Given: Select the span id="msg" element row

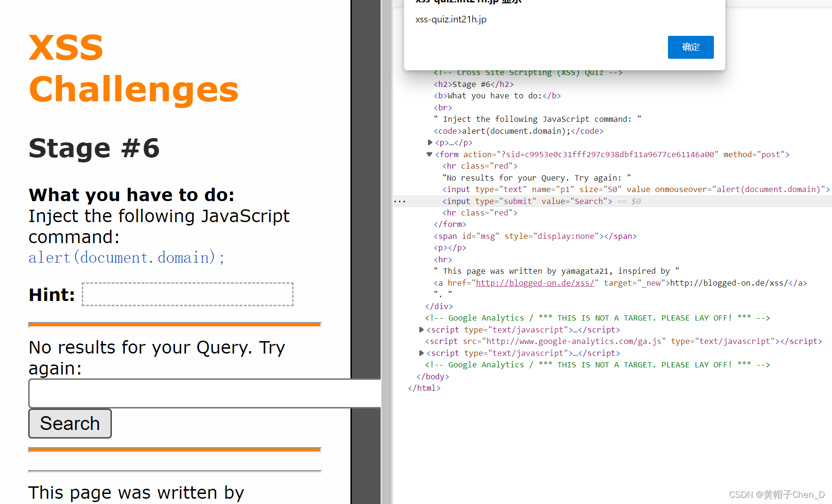Looking at the screenshot, I should [x=535, y=236].
